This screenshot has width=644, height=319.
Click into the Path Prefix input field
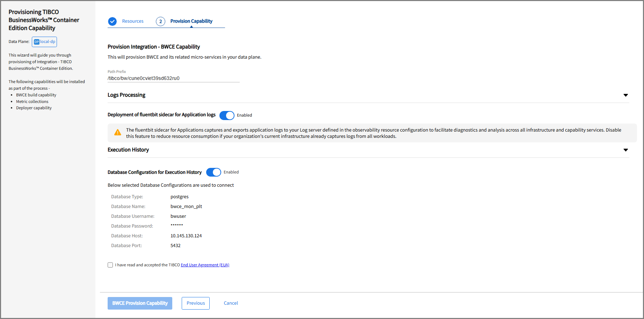click(173, 78)
